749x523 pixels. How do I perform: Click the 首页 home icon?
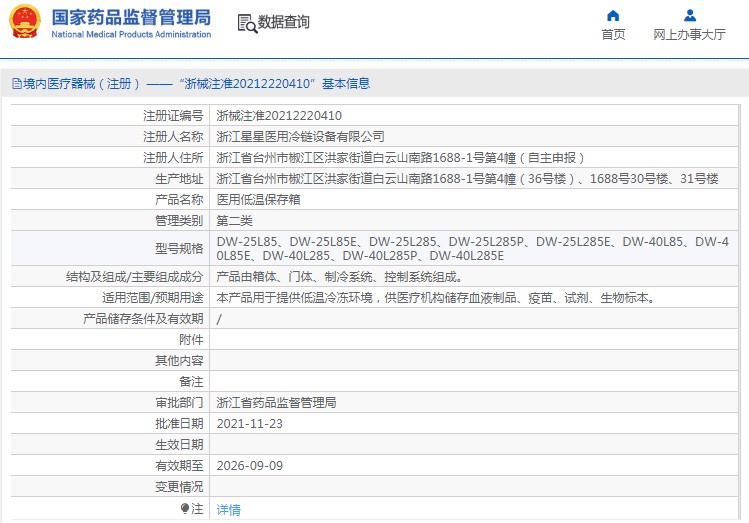pyautogui.click(x=613, y=15)
